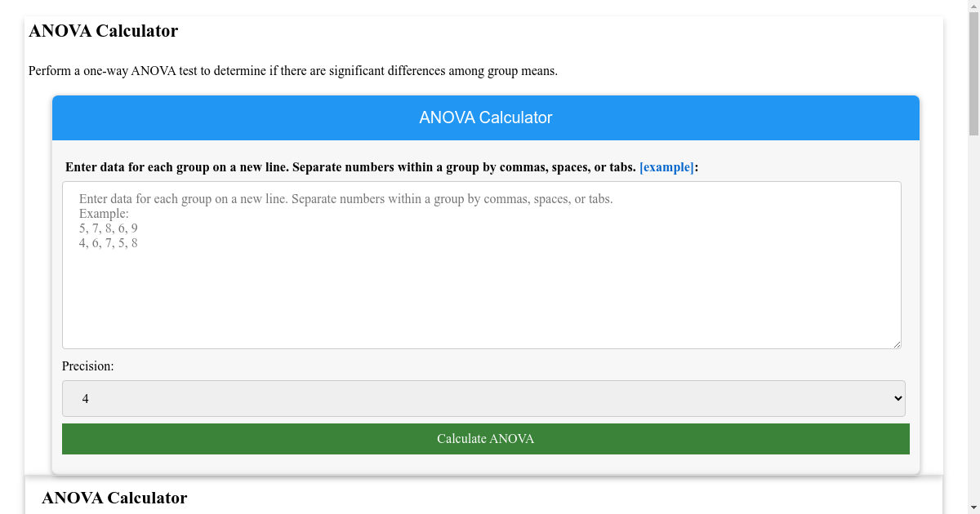Image resolution: width=980 pixels, height=514 pixels.
Task: Click the scrollbar up arrow
Action: pos(974,7)
